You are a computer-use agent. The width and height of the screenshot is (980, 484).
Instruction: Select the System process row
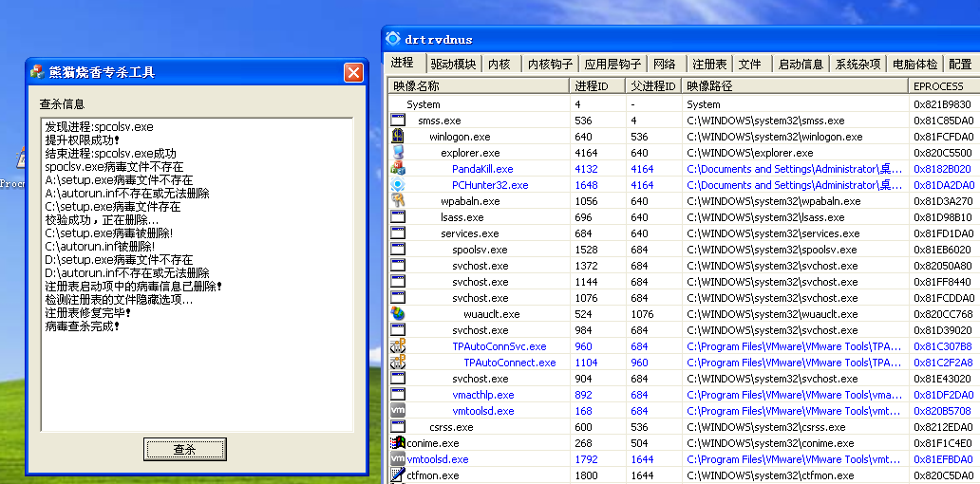tap(684, 104)
